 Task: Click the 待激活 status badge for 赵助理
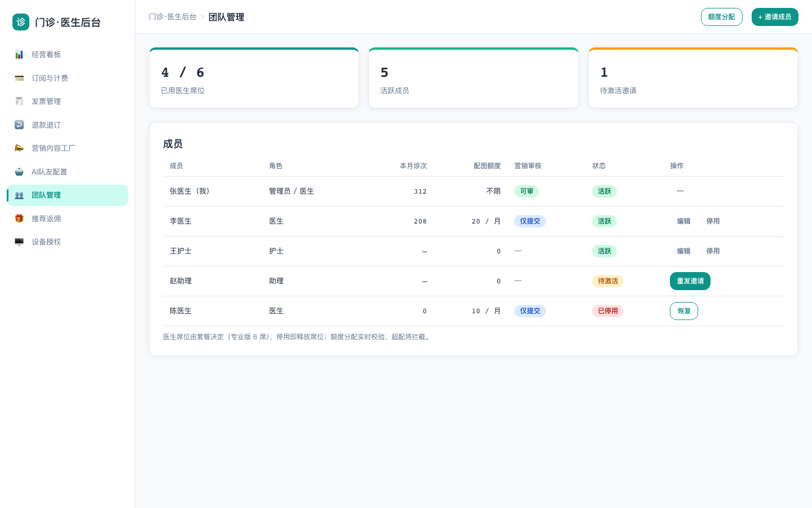click(x=608, y=281)
